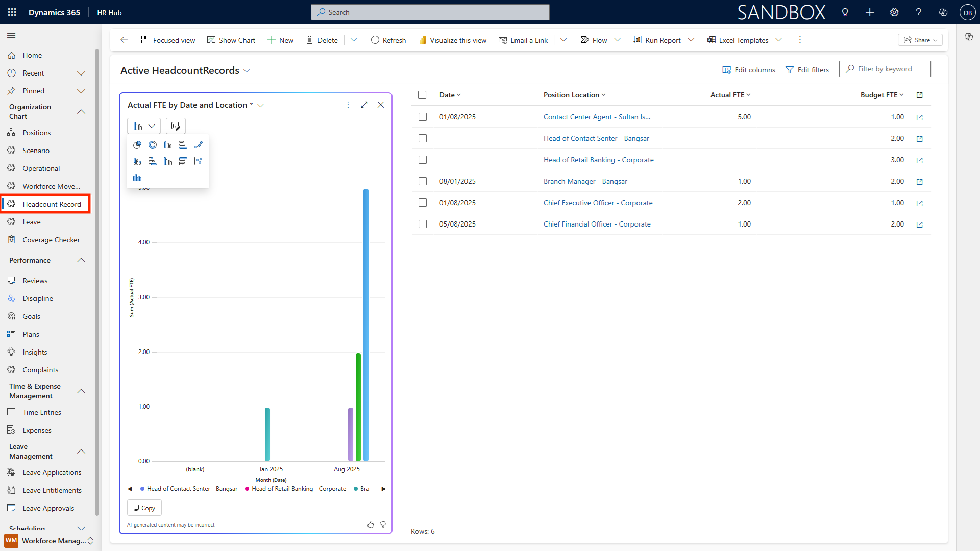Choose the scatter plot chart icon
Viewport: 980px width, 551px height.
(x=199, y=162)
